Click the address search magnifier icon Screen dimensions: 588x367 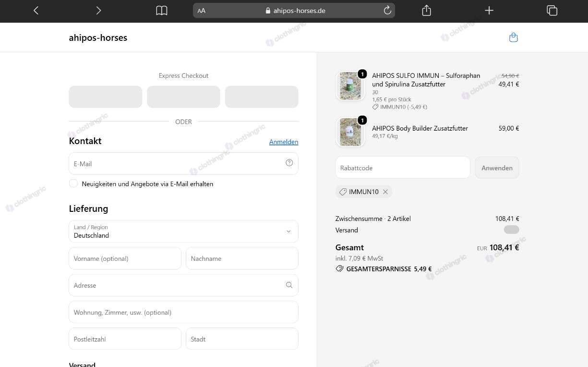[x=289, y=285]
